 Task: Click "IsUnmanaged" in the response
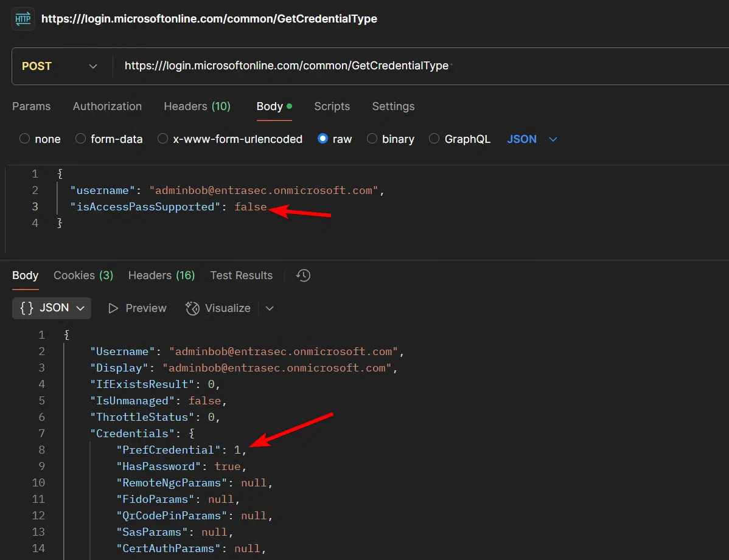tap(132, 401)
